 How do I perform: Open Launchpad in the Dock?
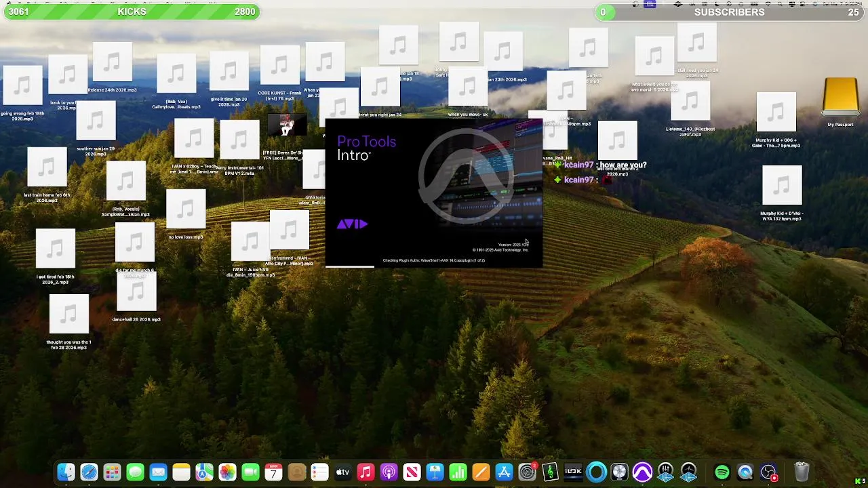[112, 472]
